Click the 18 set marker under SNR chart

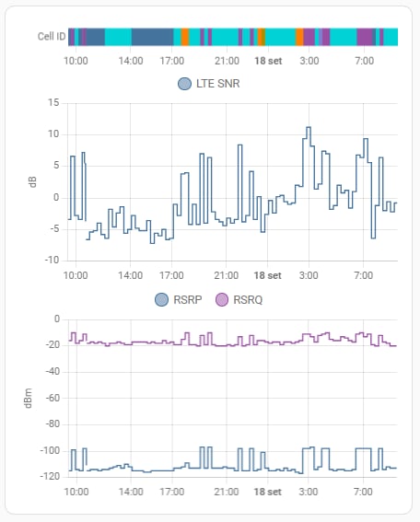point(267,275)
